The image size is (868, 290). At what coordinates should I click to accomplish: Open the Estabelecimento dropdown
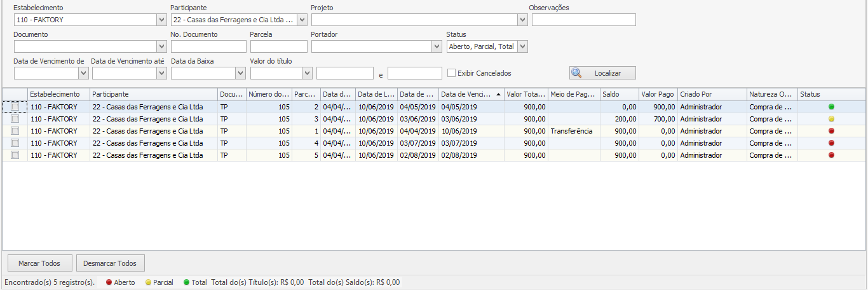[161, 20]
